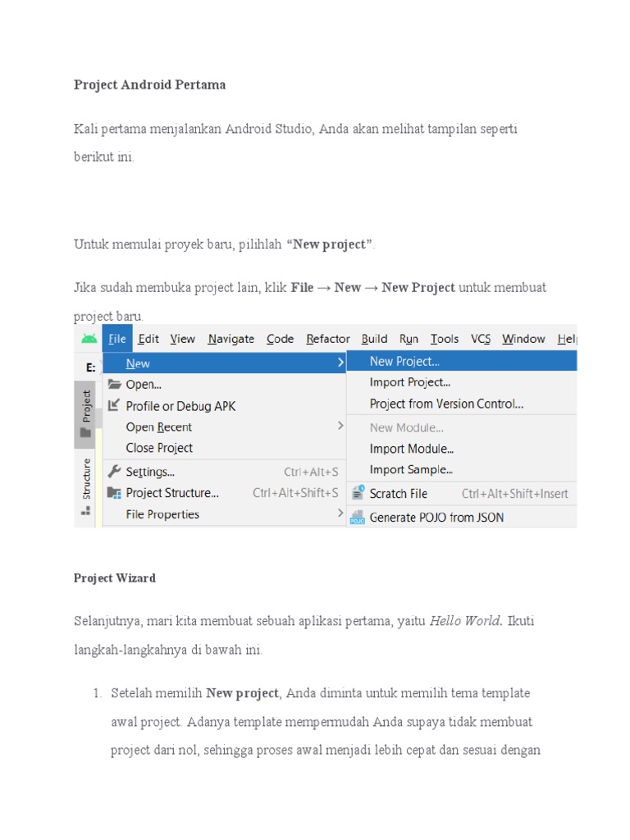Choose Project Structure... entry
630x840 pixels.
tap(225, 492)
